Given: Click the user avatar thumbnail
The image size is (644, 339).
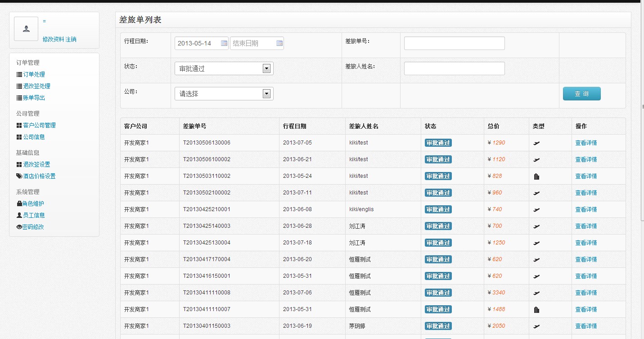Looking at the screenshot, I should click(x=26, y=29).
